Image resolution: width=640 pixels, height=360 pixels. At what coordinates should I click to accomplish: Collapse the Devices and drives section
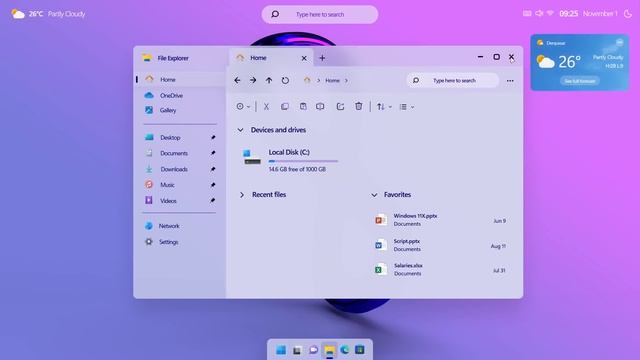click(240, 130)
